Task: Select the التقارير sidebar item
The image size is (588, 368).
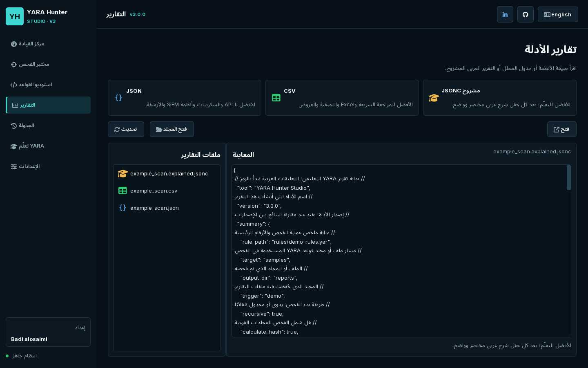Action: 48,105
